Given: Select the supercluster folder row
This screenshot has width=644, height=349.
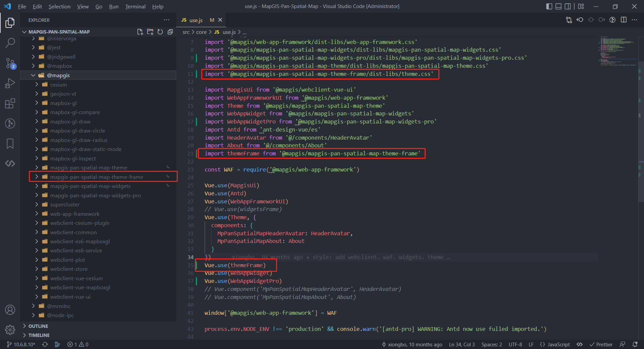Looking at the screenshot, I should 98,204.
